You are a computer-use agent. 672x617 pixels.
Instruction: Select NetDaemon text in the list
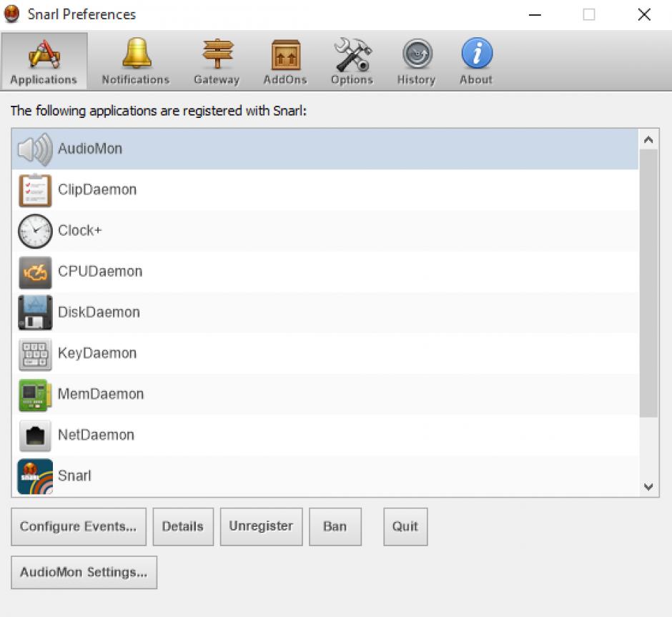(x=96, y=435)
